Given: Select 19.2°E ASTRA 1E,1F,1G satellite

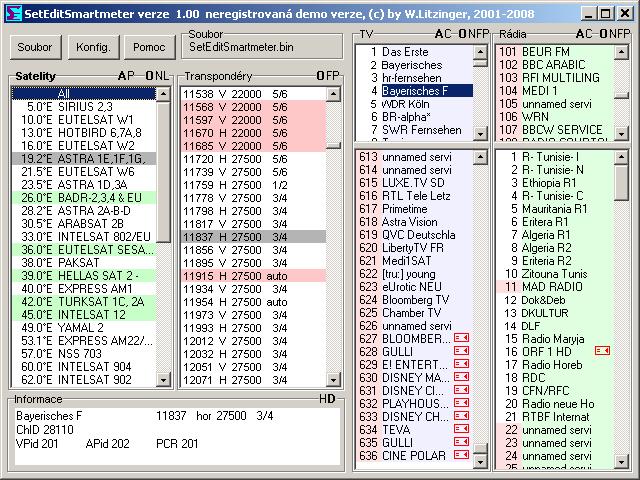Looking at the screenshot, I should coord(84,158).
